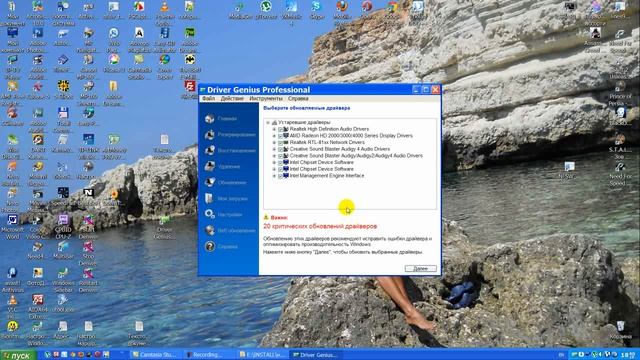The height and width of the screenshot is (360, 640).
Task: Click the Далее button
Action: coord(420,269)
